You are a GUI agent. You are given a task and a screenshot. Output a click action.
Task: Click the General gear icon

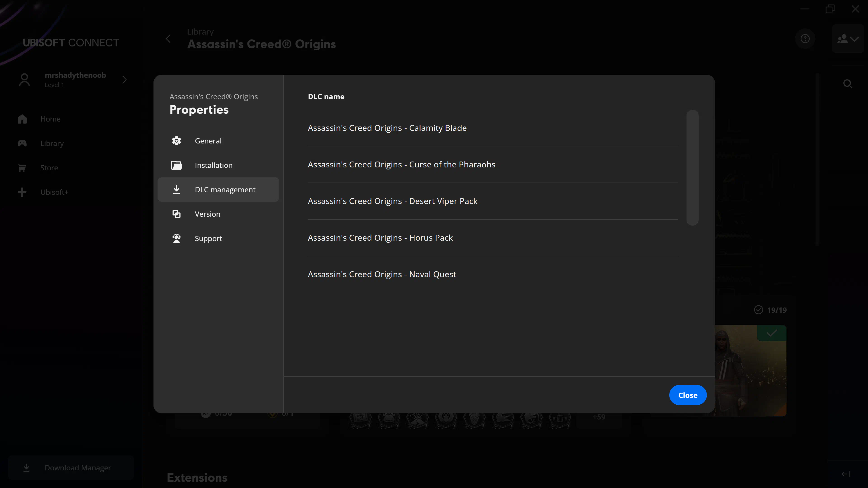point(176,141)
